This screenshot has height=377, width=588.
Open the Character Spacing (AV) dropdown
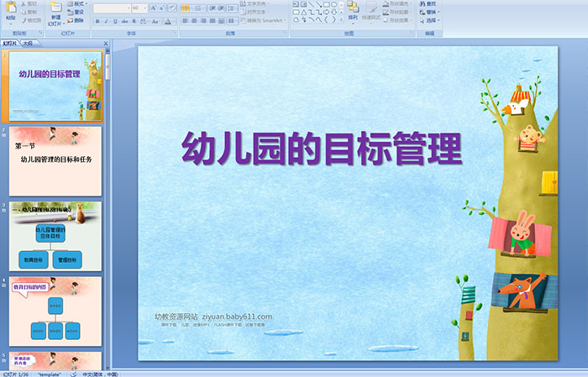(x=144, y=21)
